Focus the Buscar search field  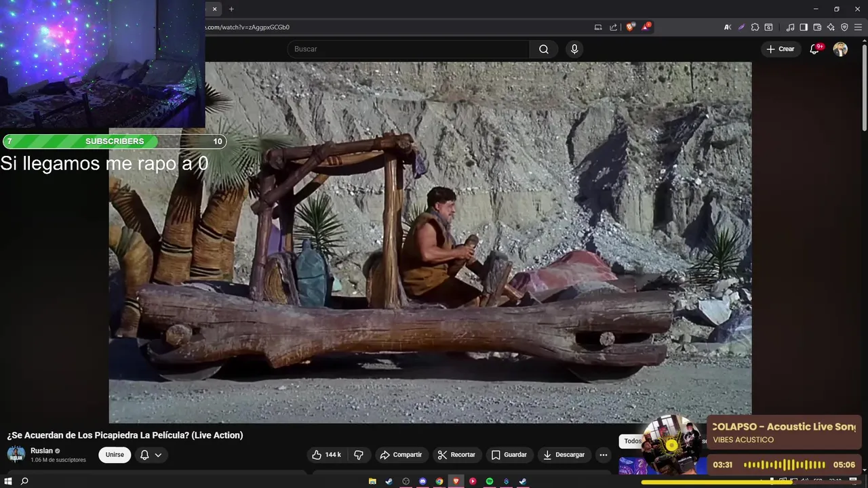pyautogui.click(x=408, y=49)
